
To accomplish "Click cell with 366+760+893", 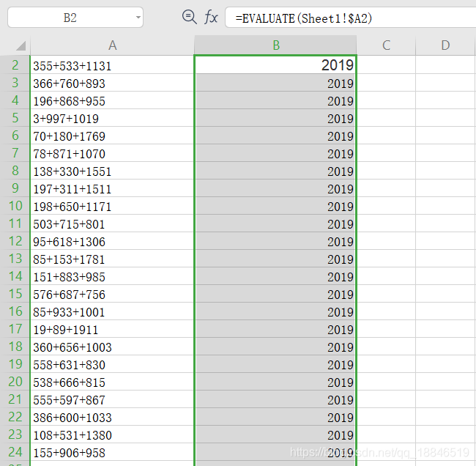I will [x=112, y=83].
